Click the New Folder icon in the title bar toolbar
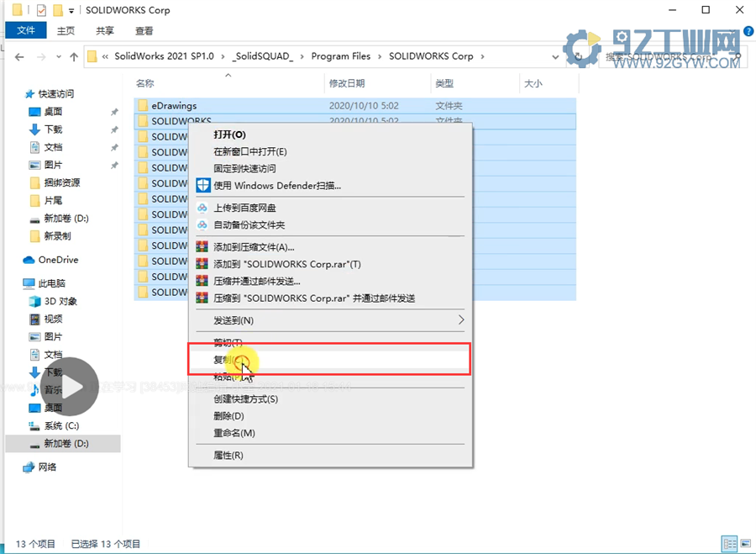 point(58,9)
